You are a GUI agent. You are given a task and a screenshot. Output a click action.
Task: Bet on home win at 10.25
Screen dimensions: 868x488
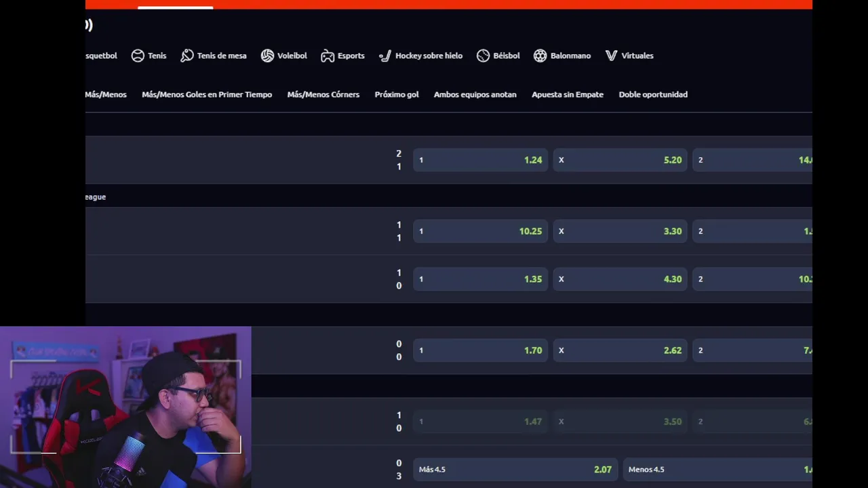480,231
